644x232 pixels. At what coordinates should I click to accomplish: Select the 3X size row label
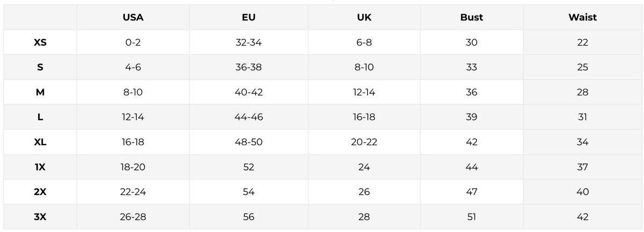pos(40,217)
